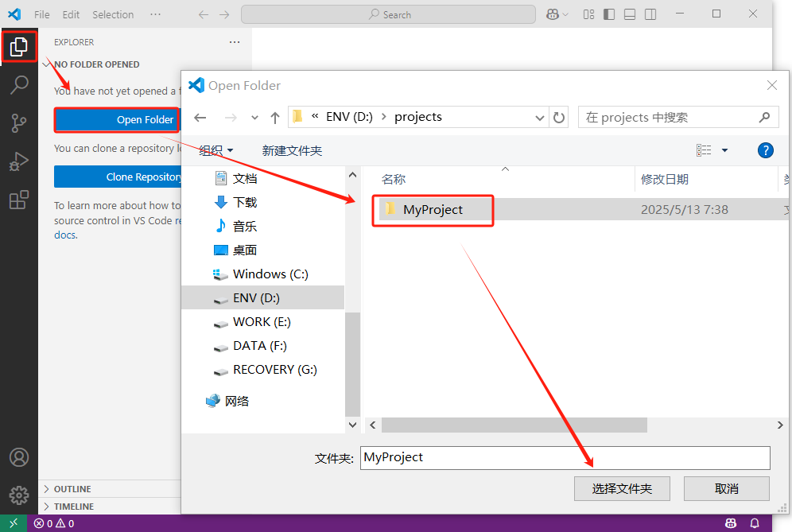The width and height of the screenshot is (792, 532).
Task: Sort by the 名称 column header
Action: coord(394,180)
